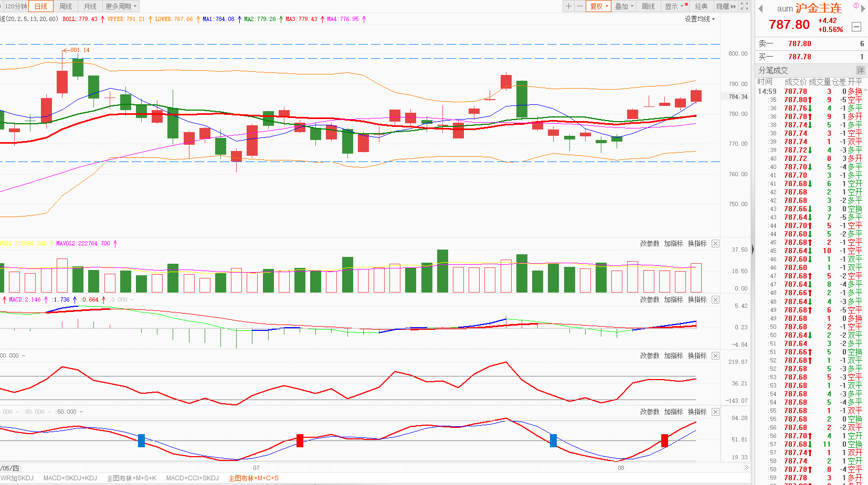The height and width of the screenshot is (485, 868).
Task: Click the MA2 value up arrow
Action: tap(281, 19)
